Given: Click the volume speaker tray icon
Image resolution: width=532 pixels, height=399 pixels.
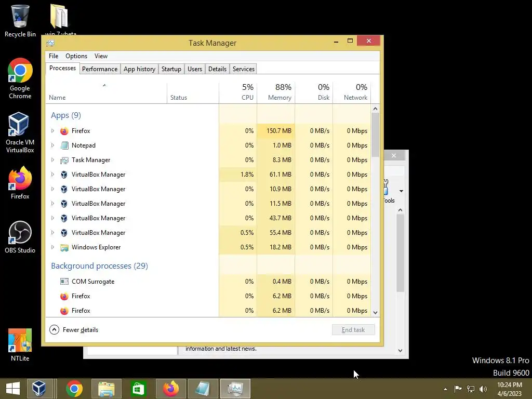Looking at the screenshot, I should pos(483,389).
